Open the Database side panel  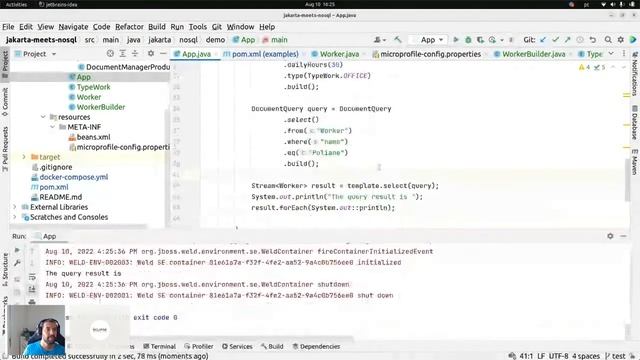coord(635,122)
